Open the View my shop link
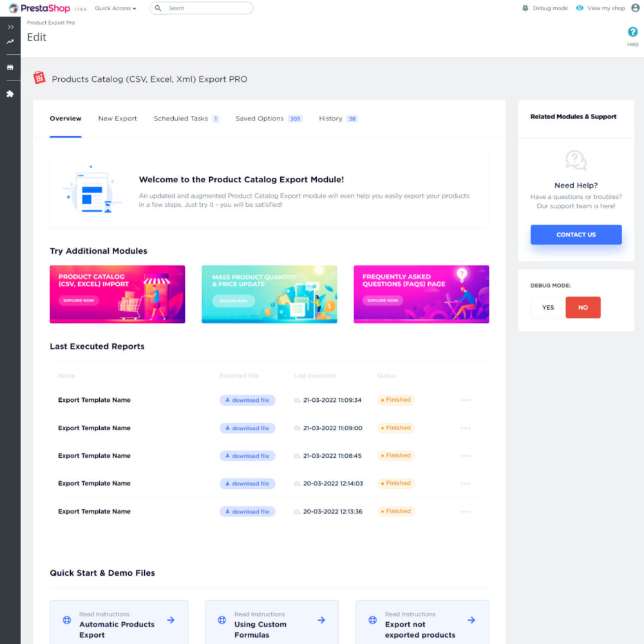The height and width of the screenshot is (644, 644). point(601,8)
